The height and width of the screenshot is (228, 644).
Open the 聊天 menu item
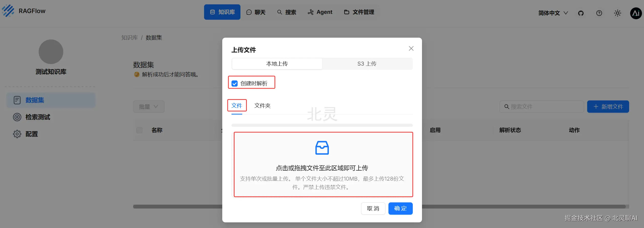pyautogui.click(x=256, y=12)
